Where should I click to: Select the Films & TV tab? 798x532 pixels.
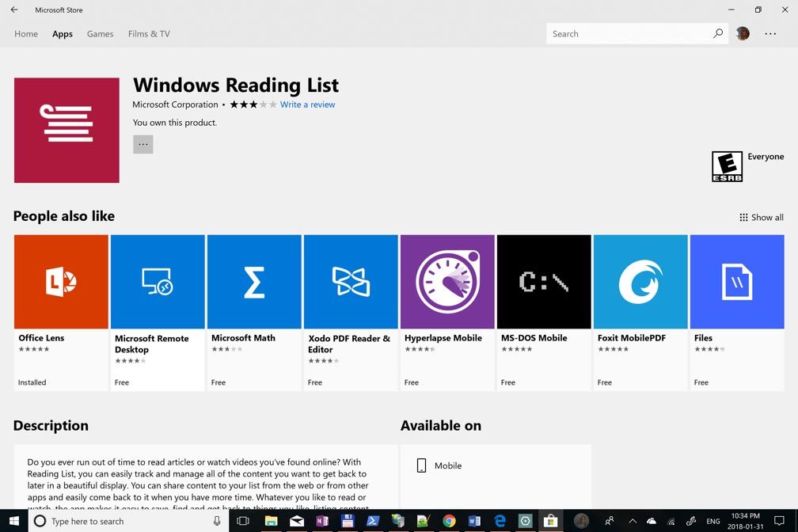pyautogui.click(x=149, y=34)
